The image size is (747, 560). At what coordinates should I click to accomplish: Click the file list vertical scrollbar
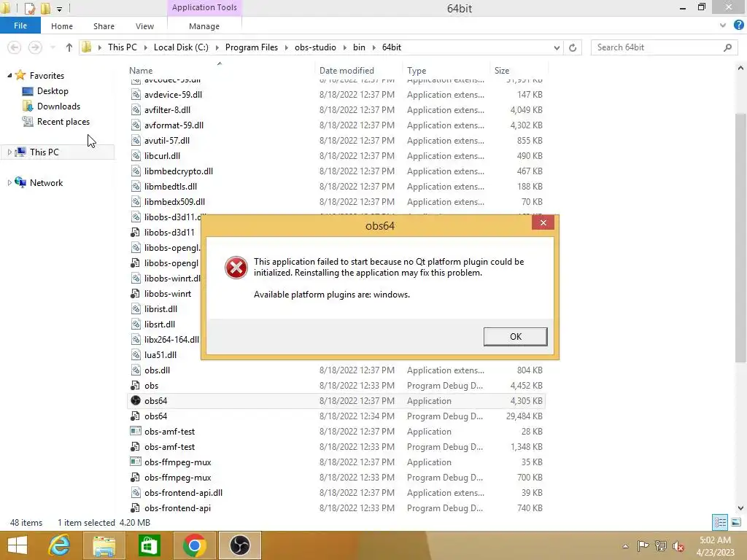click(740, 238)
